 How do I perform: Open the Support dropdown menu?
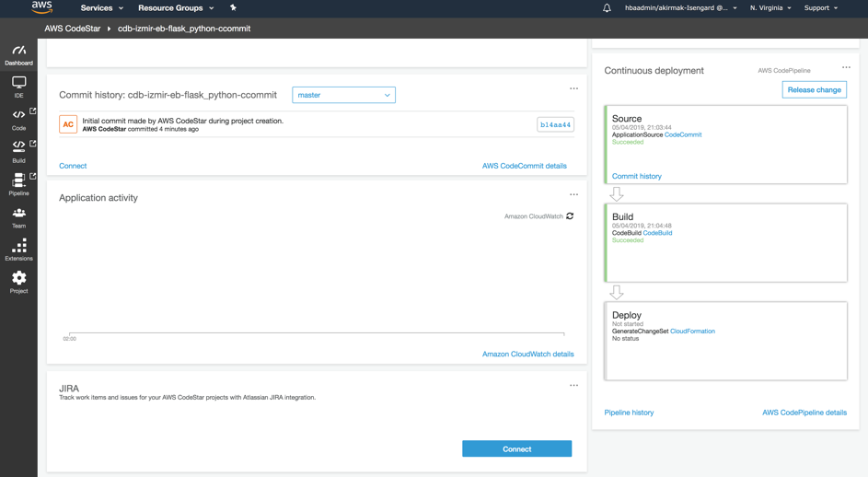click(821, 7)
